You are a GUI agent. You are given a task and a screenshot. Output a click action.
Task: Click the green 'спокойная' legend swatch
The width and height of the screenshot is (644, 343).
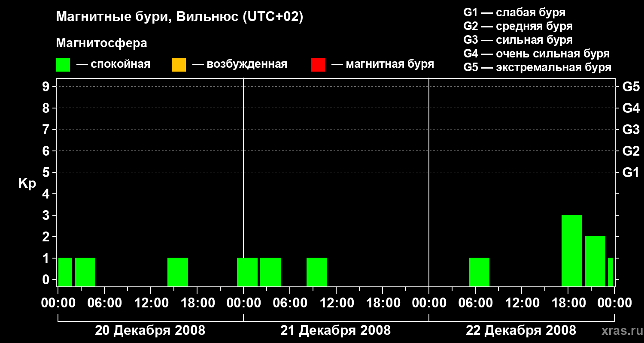(x=63, y=65)
